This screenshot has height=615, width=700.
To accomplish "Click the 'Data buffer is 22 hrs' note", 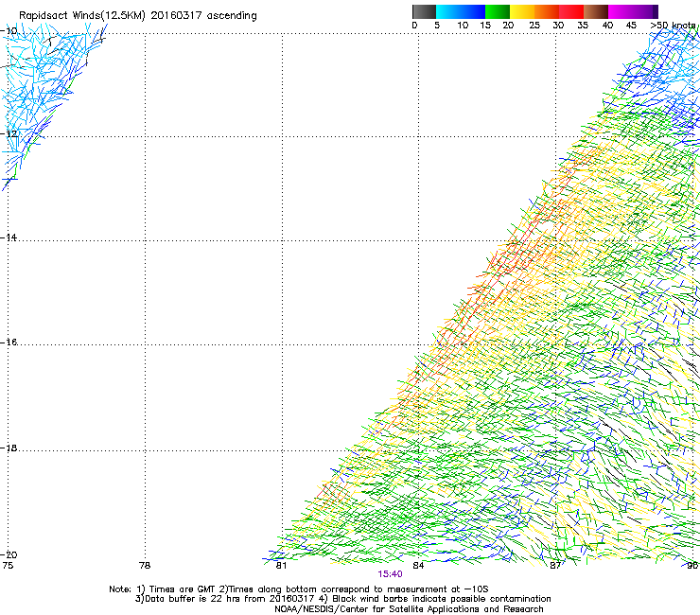I will click(342, 599).
